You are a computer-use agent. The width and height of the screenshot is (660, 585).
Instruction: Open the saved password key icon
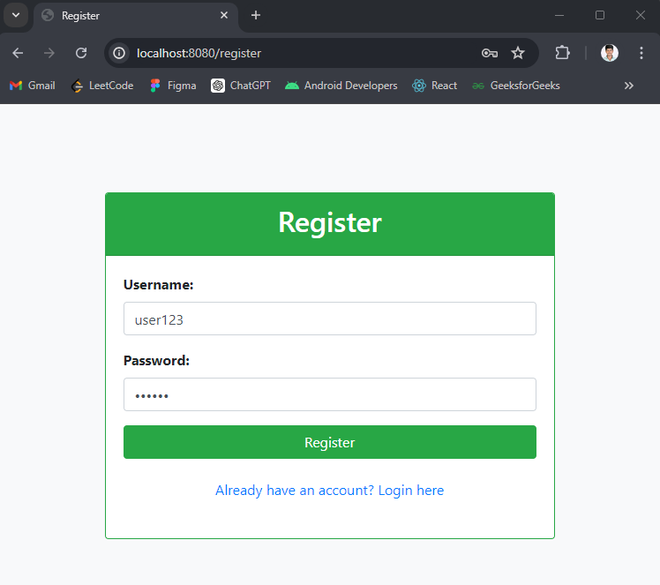[x=489, y=53]
